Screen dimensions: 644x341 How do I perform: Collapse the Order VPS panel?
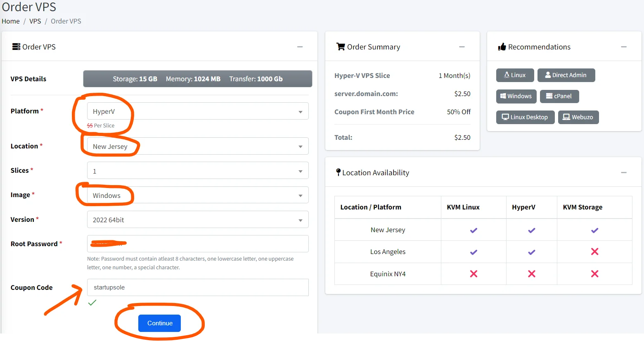click(x=300, y=47)
